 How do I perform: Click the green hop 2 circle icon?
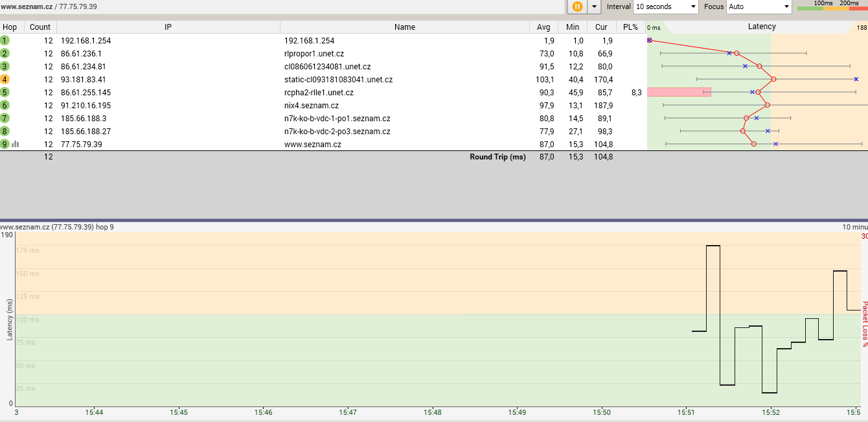pyautogui.click(x=5, y=53)
